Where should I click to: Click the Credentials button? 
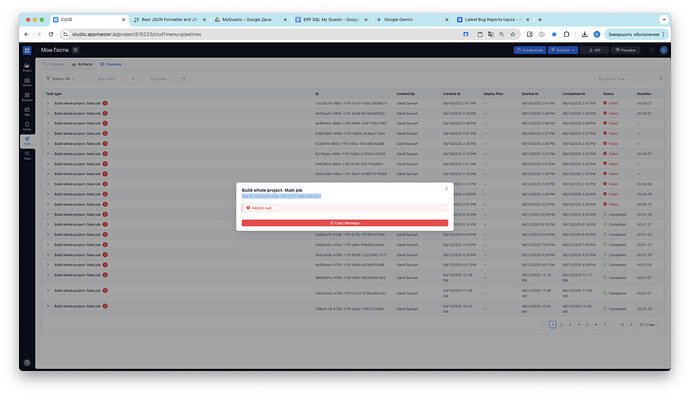[x=530, y=50]
